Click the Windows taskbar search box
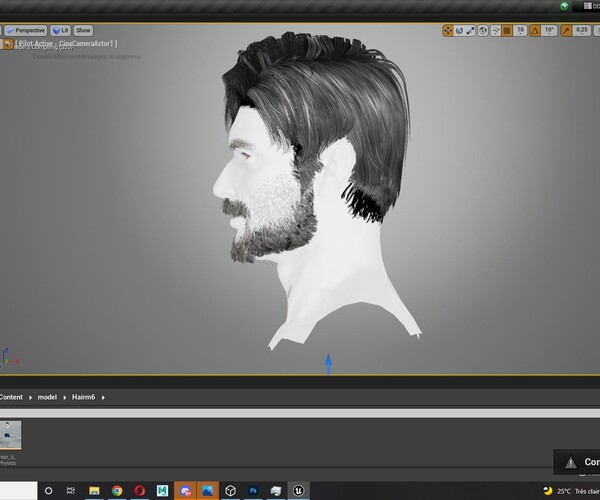Screen dimensions: 600x500 18,490
